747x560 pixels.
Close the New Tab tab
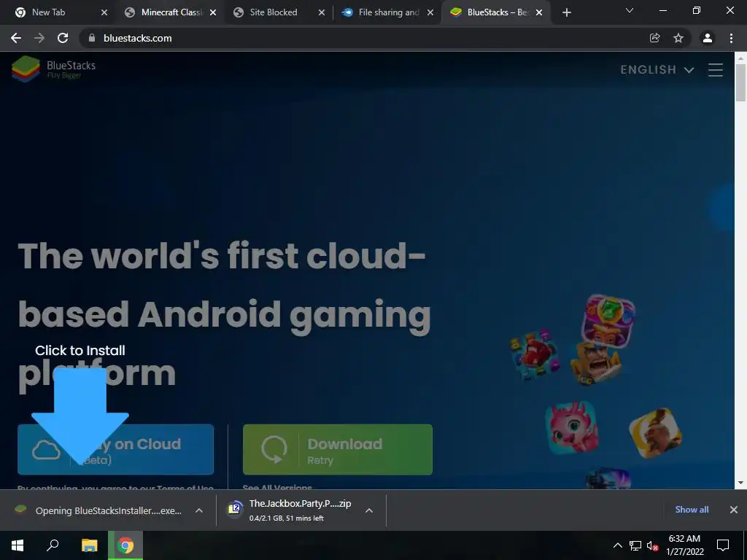[104, 12]
